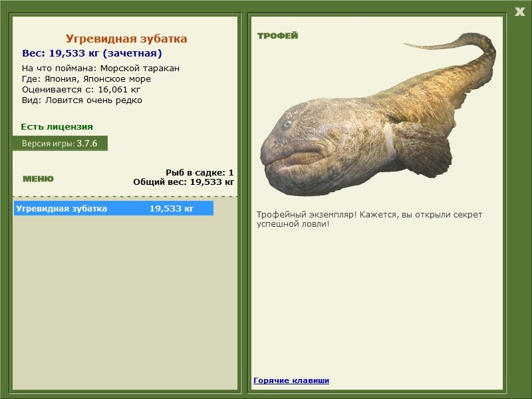Click the Общий вес total weight text
This screenshot has width=532, height=399.
(184, 182)
